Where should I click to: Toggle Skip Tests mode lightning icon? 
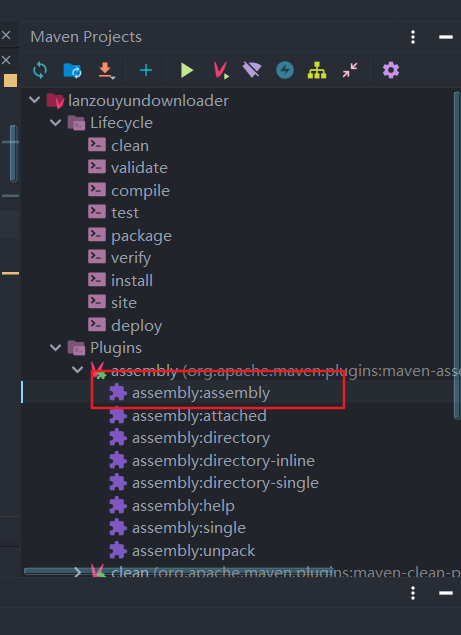(x=285, y=70)
